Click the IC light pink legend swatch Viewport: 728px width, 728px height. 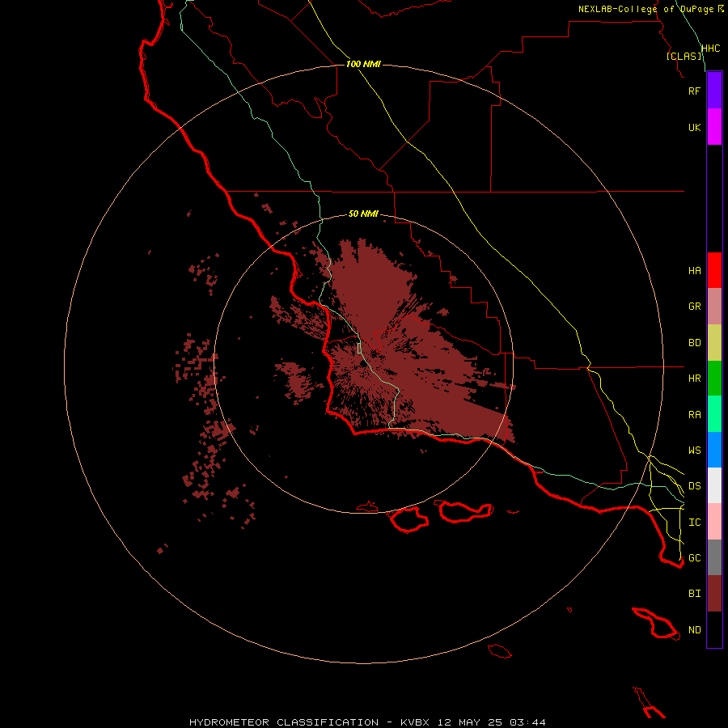[x=714, y=522]
